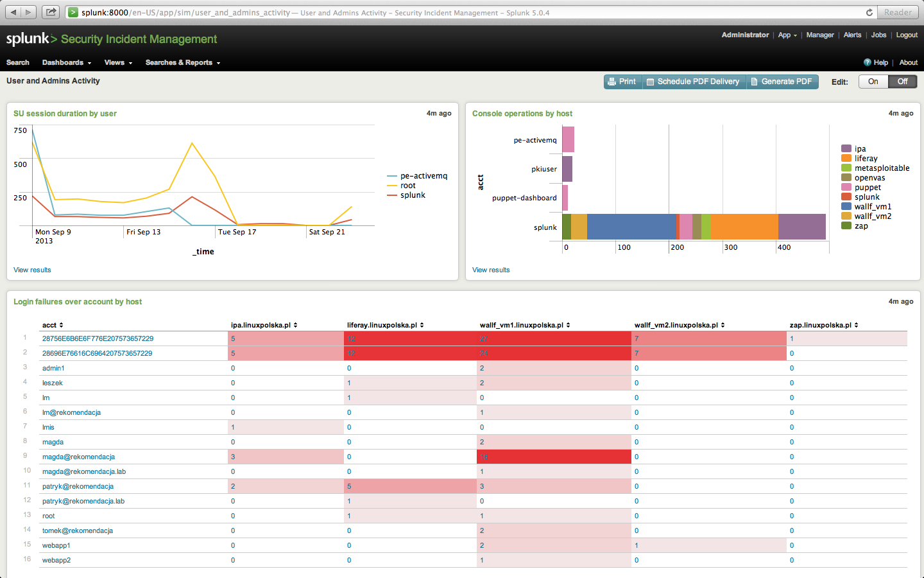Open the Security Incident Management app title

pyautogui.click(x=139, y=39)
